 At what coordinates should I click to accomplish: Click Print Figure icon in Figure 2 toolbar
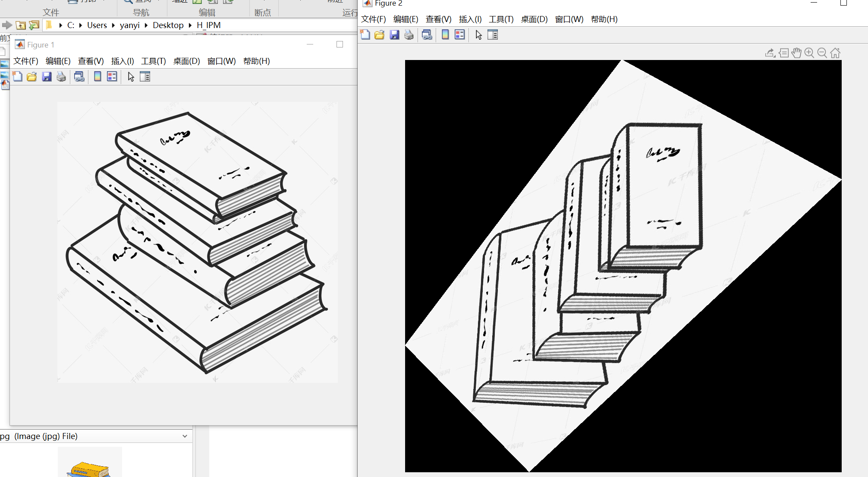point(409,35)
